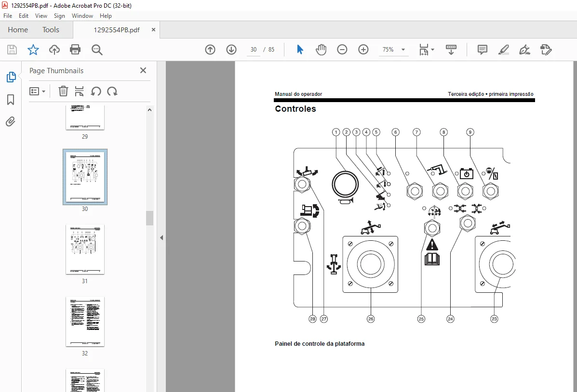The image size is (577, 392).
Task: Delete selected page with trash icon
Action: [63, 91]
